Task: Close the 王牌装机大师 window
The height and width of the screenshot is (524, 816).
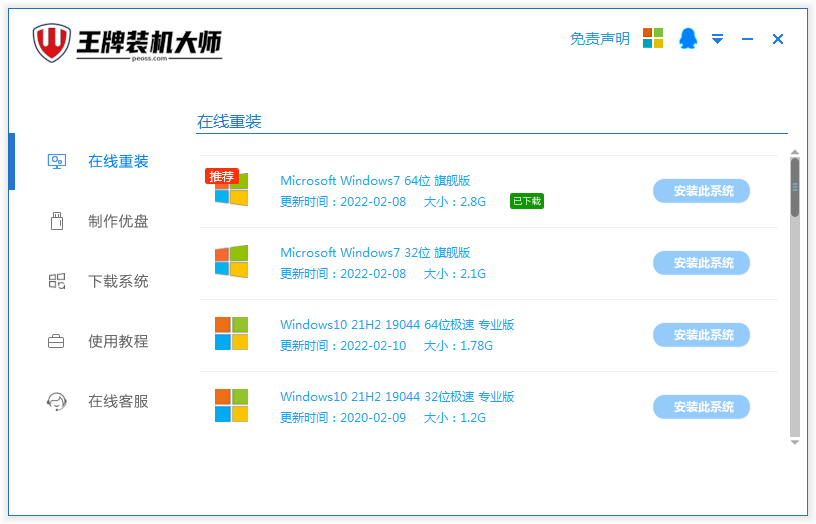Action: pos(777,39)
